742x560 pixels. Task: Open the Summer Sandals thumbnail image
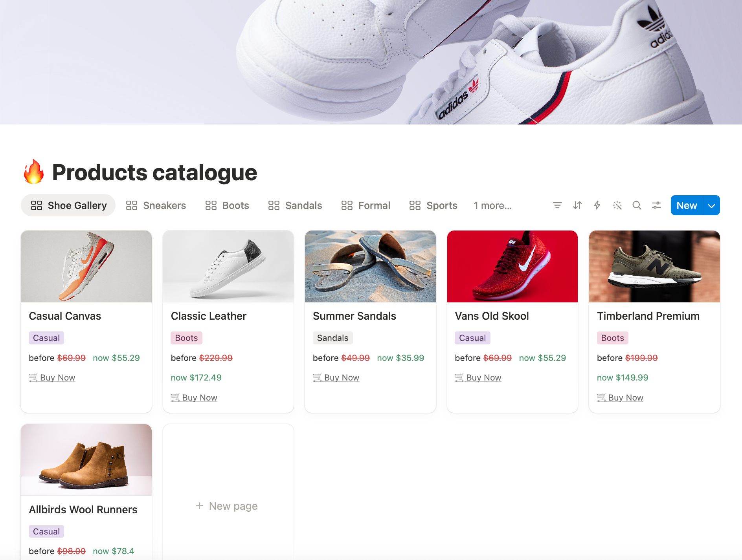370,266
